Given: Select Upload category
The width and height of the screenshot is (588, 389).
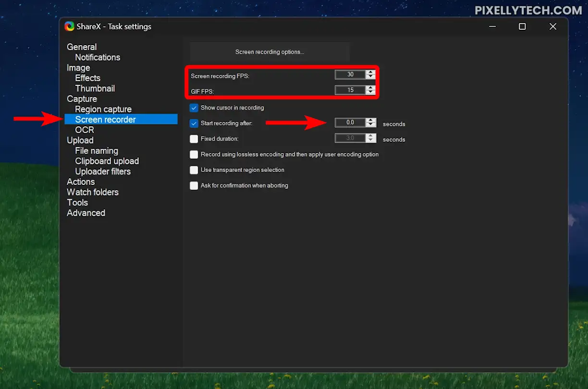Looking at the screenshot, I should (80, 140).
